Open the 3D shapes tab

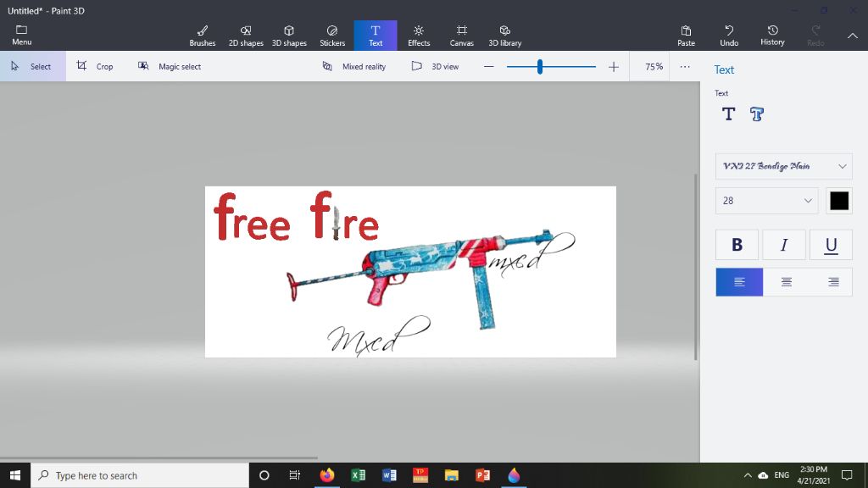(x=289, y=36)
